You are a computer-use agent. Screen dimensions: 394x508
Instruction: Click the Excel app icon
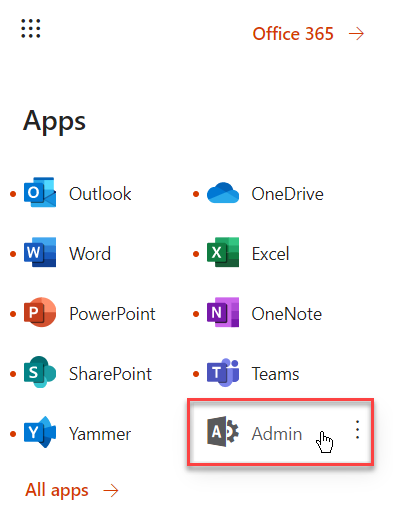tap(223, 252)
